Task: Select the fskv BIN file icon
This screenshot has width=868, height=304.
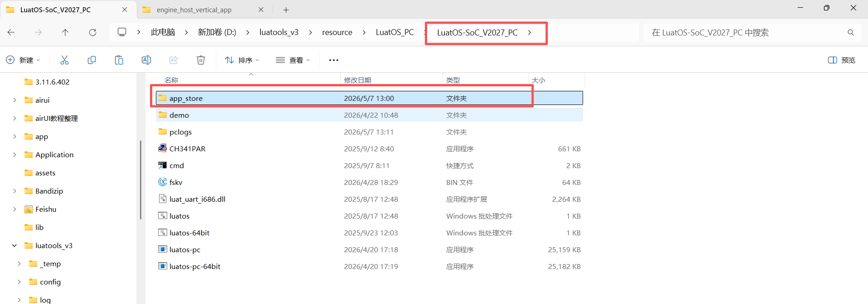Action: pos(162,182)
